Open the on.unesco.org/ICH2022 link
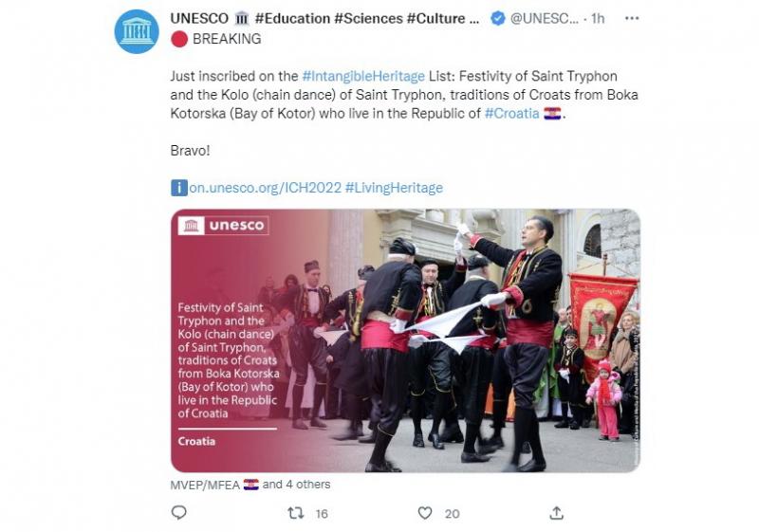 266,188
